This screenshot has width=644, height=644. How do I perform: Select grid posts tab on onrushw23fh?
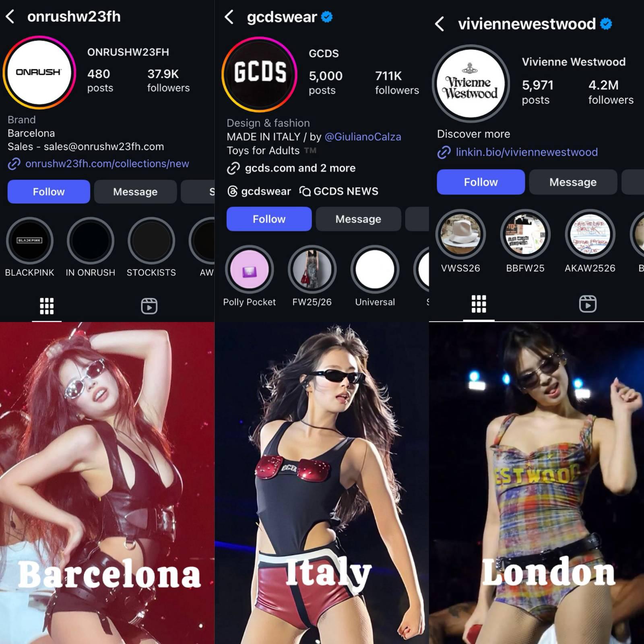pyautogui.click(x=47, y=306)
